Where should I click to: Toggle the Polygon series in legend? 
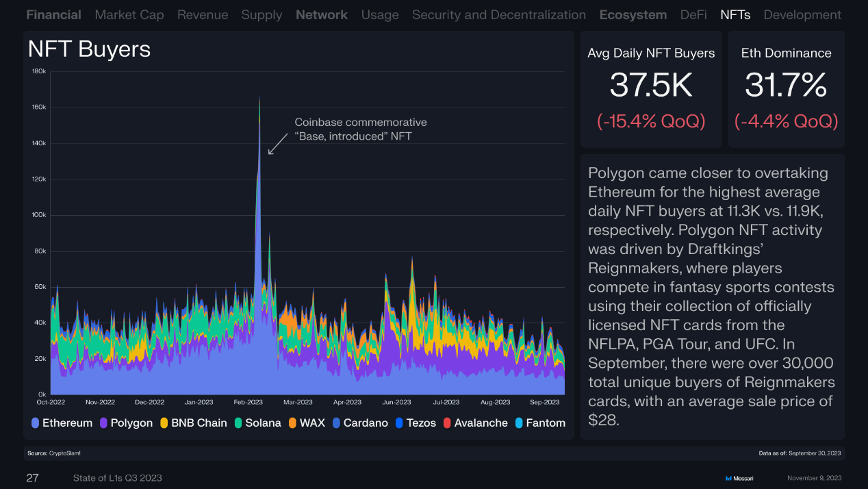coord(127,423)
